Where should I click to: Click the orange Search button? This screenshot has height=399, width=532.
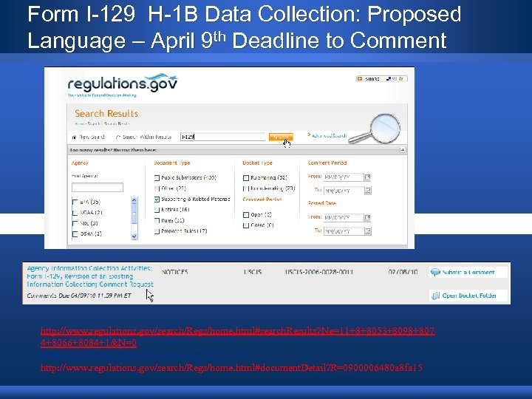281,137
